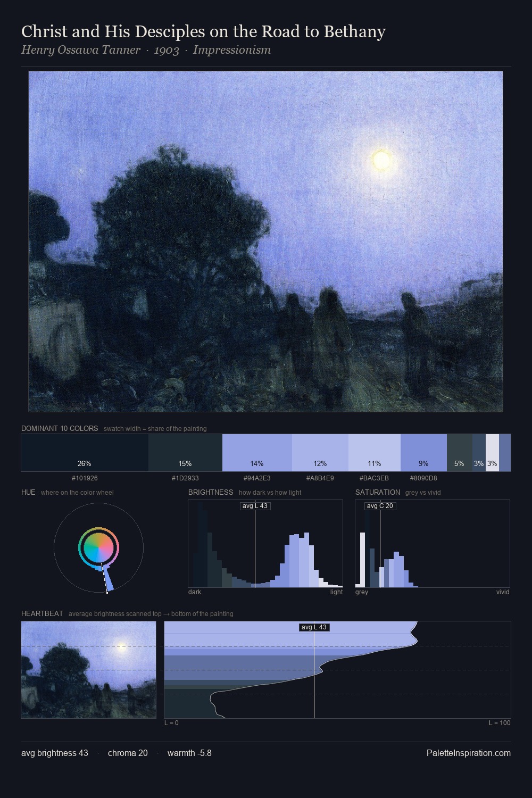Click the painting title text
Image resolution: width=532 pixels, height=798 pixels.
point(203,31)
